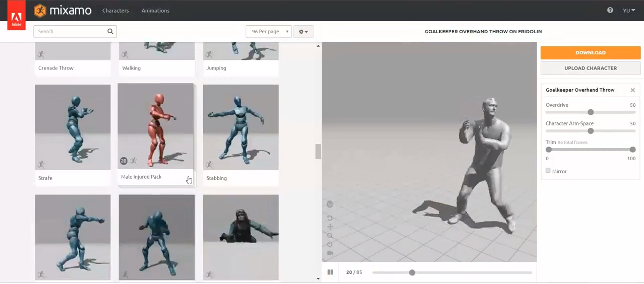Image resolution: width=644 pixels, height=284 pixels.
Task: Pause the animation playback
Action: 330,272
